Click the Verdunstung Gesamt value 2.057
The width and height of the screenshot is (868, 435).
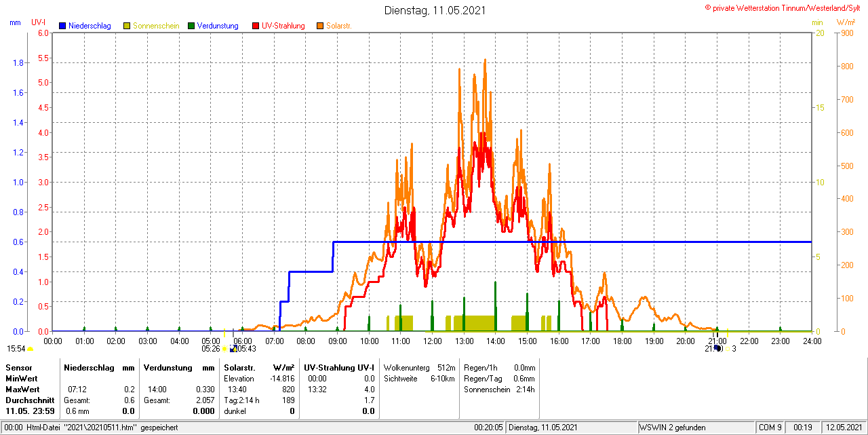[204, 400]
